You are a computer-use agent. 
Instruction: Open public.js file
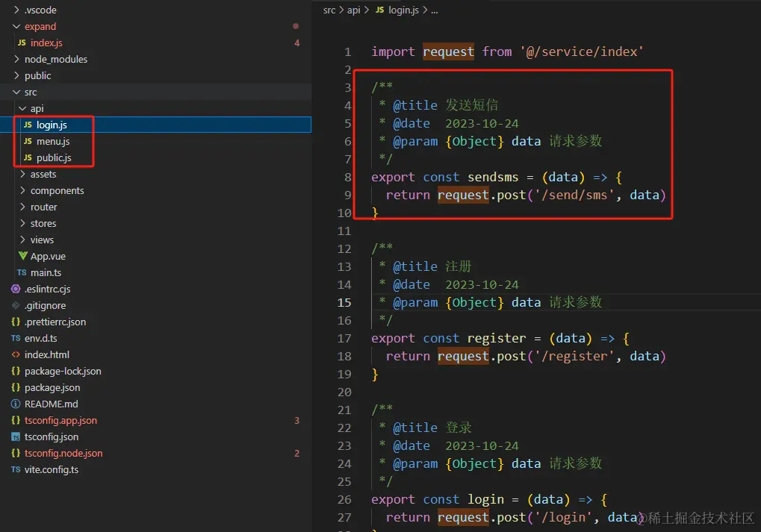54,157
